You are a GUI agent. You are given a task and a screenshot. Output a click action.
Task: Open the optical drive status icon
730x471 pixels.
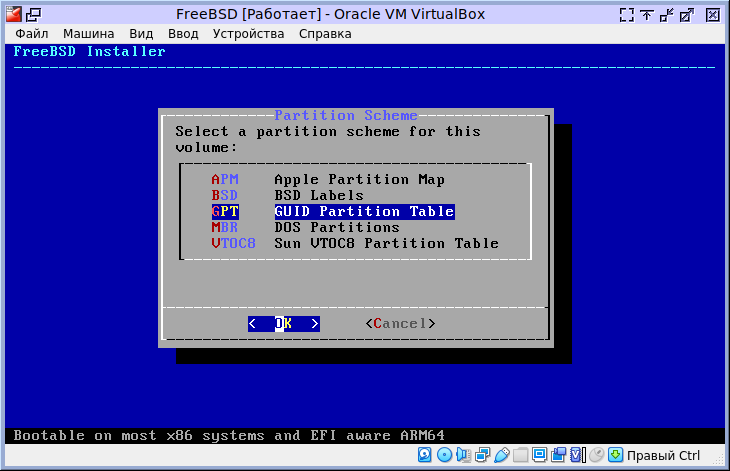(x=444, y=455)
